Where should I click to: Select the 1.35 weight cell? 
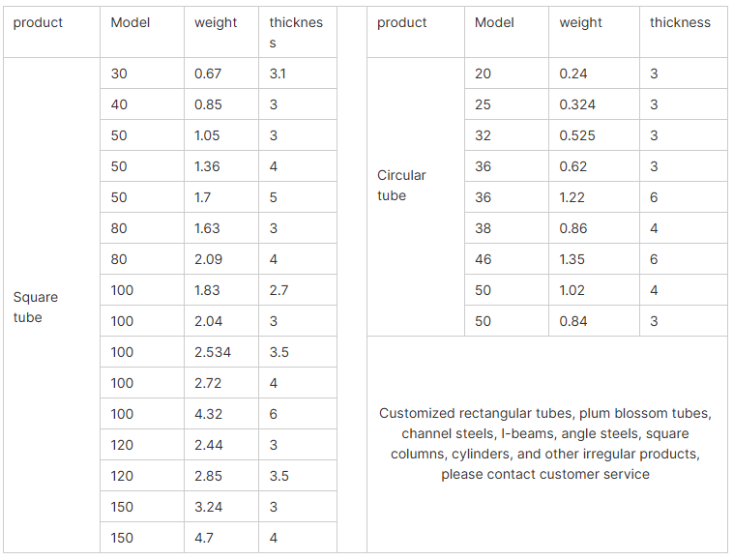[594, 259]
